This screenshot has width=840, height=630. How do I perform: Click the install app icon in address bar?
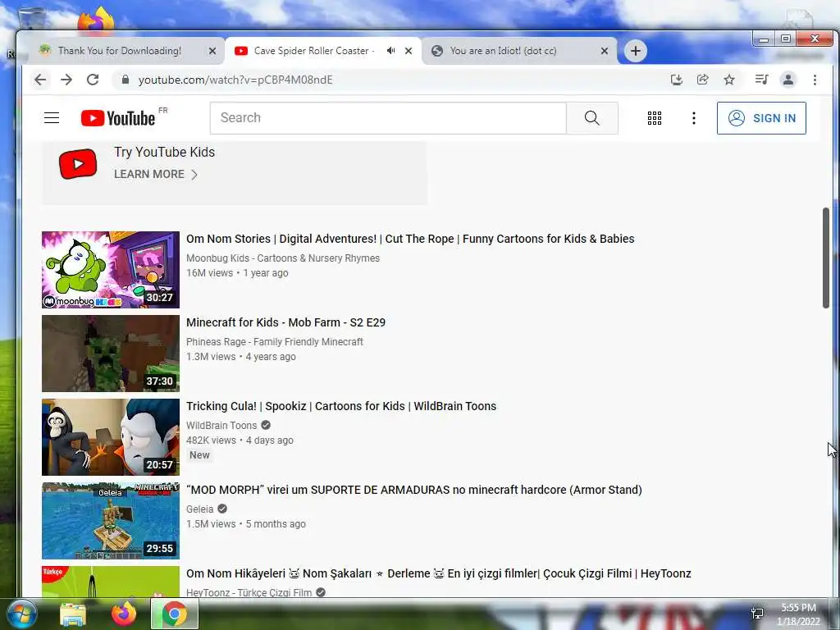677,80
